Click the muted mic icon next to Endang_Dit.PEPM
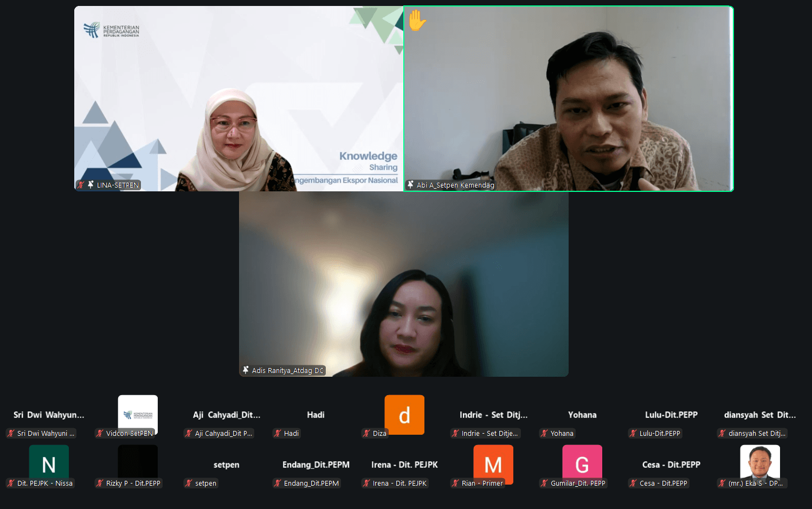 point(278,483)
